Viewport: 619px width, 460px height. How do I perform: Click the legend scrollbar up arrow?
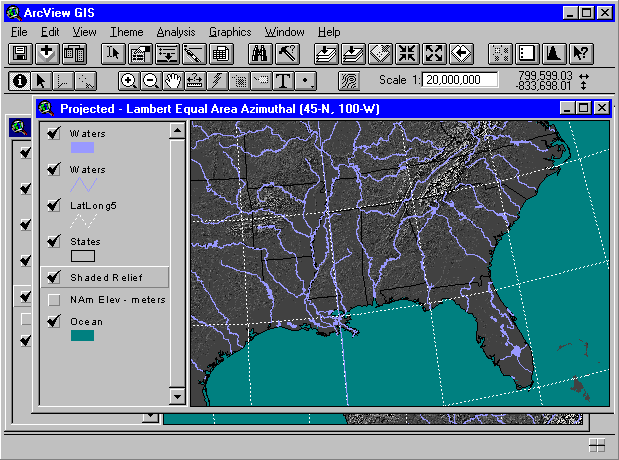[x=177, y=130]
